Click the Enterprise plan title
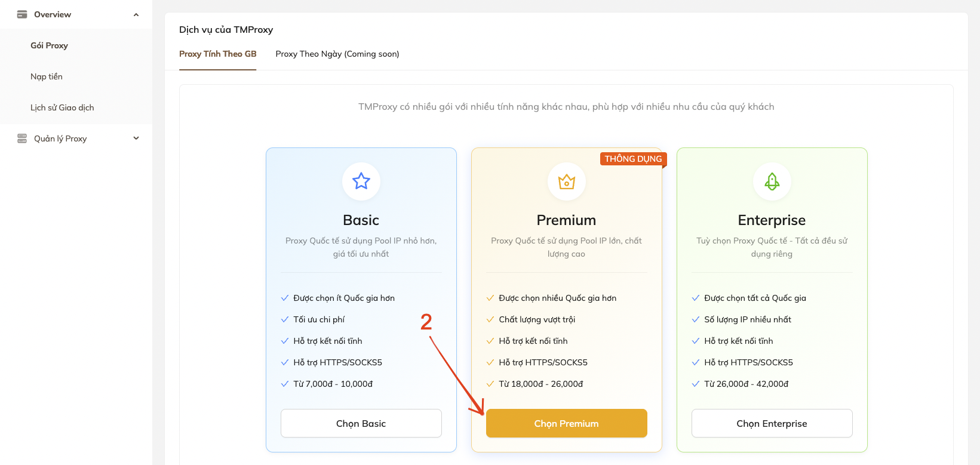Screen dimensions: 980x465 coord(772,220)
